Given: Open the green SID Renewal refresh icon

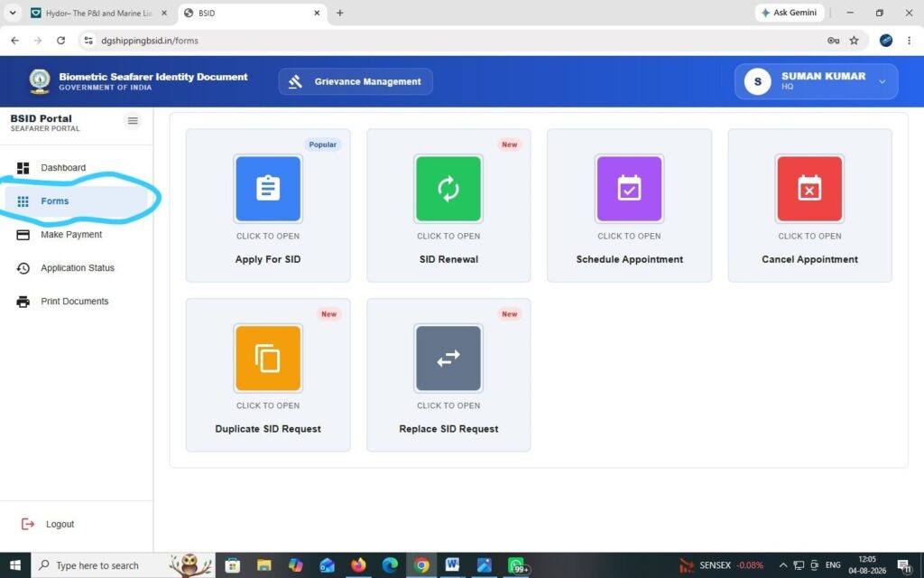Looking at the screenshot, I should point(448,189).
